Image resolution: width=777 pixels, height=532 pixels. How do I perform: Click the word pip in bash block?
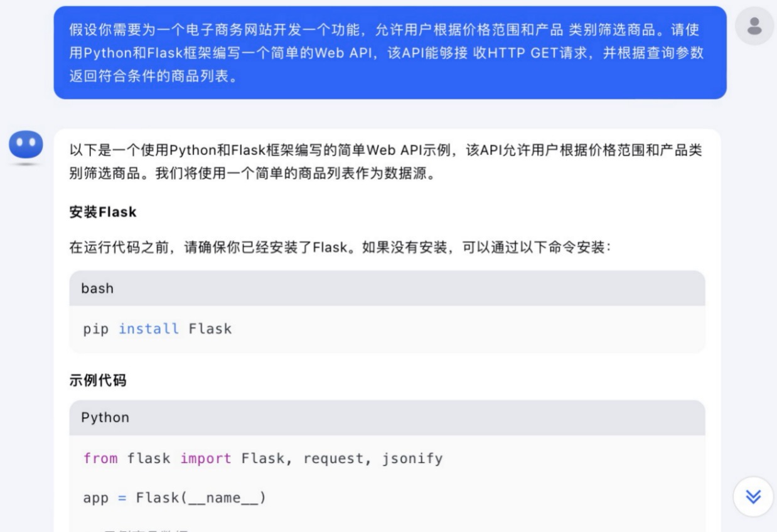point(95,329)
